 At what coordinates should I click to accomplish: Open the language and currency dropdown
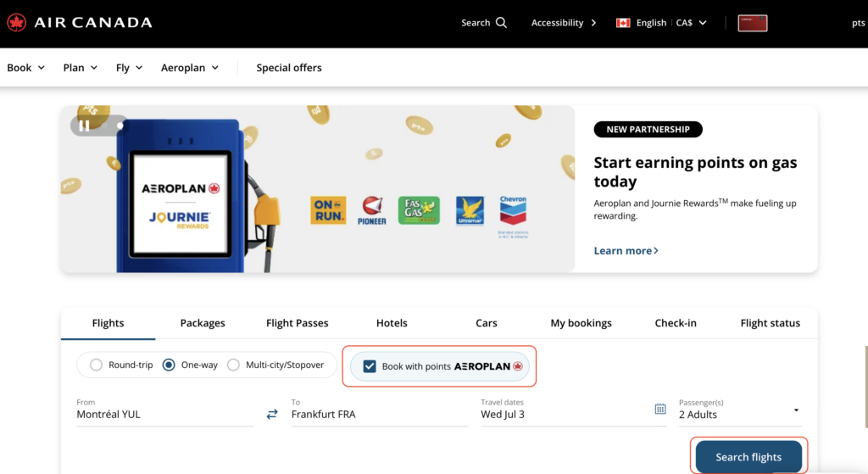click(x=661, y=23)
